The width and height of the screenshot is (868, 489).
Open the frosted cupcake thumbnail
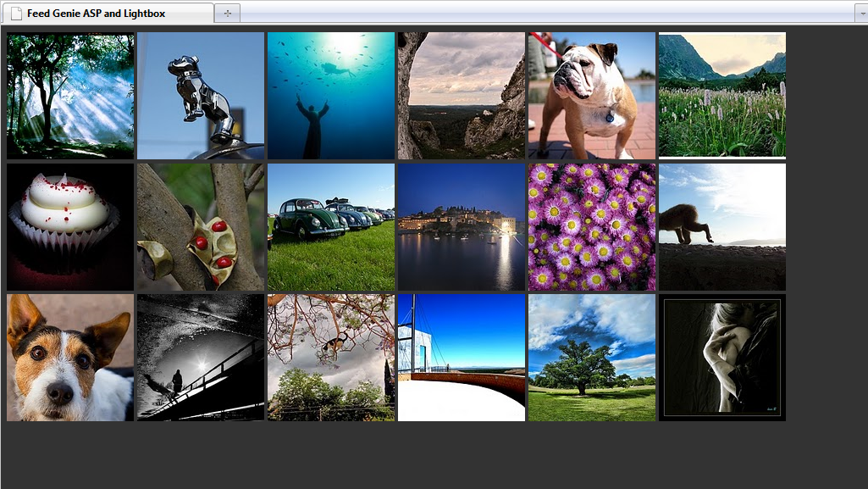pyautogui.click(x=70, y=226)
